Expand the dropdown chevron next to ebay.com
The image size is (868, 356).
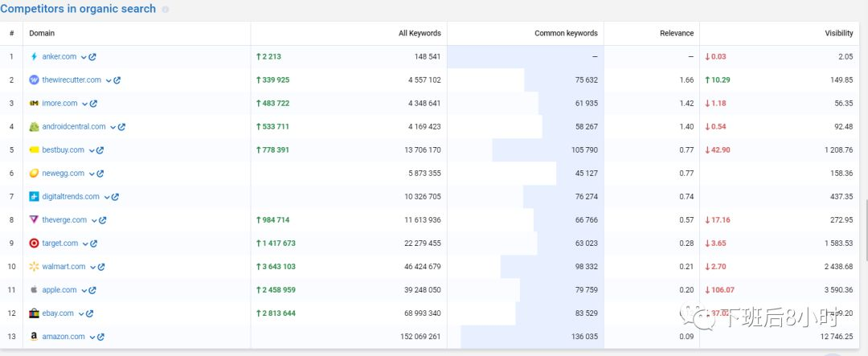[x=80, y=313]
